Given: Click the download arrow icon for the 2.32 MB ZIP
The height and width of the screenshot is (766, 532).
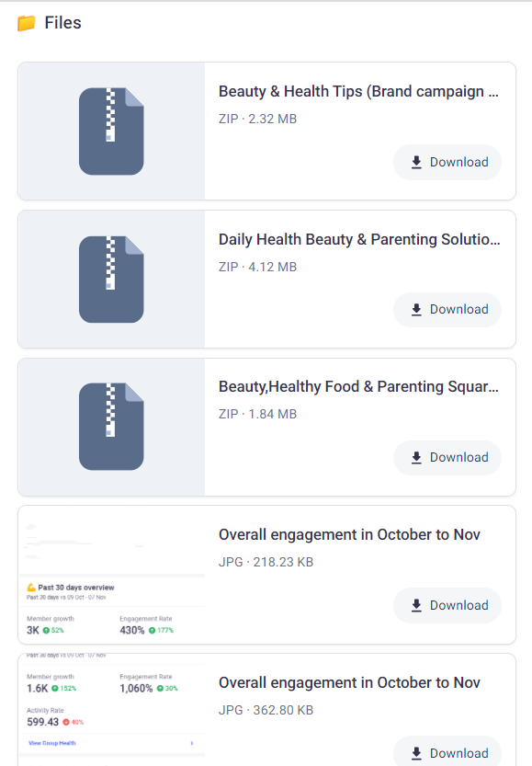Looking at the screenshot, I should 416,162.
